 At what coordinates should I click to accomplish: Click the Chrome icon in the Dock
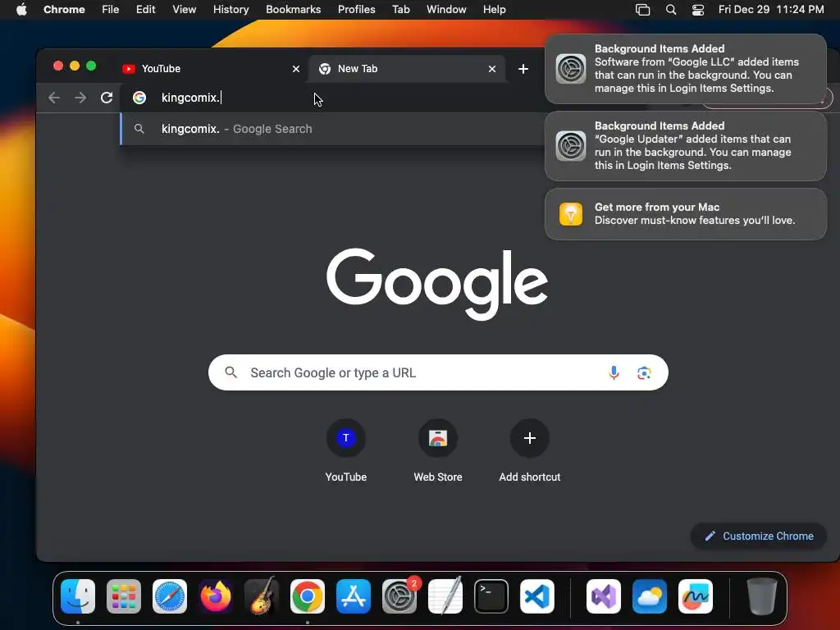[x=308, y=596]
